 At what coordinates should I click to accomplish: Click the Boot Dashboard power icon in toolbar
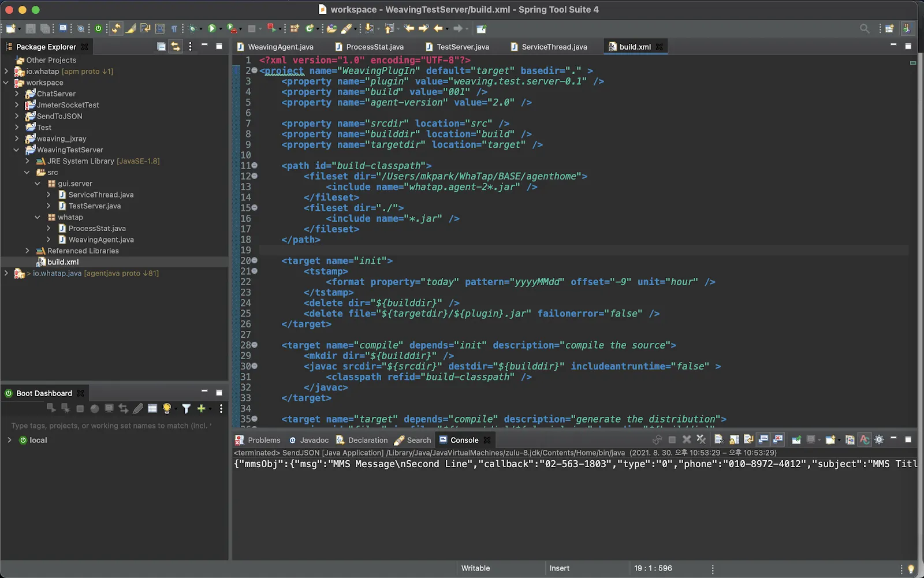98,28
